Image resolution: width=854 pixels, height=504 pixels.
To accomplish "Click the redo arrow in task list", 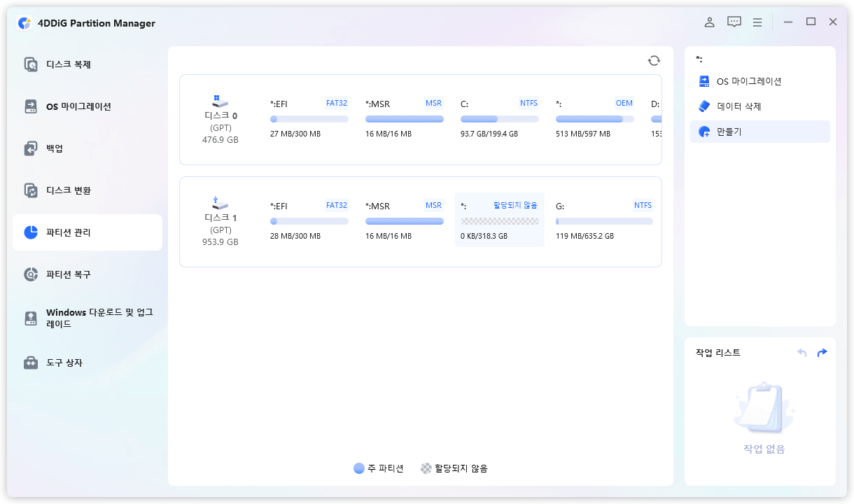I will click(x=822, y=353).
